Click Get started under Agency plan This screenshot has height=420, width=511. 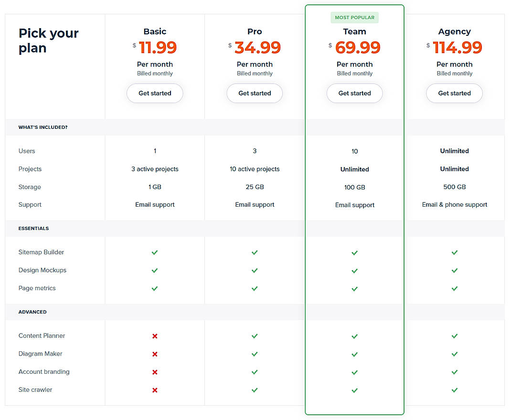(454, 93)
